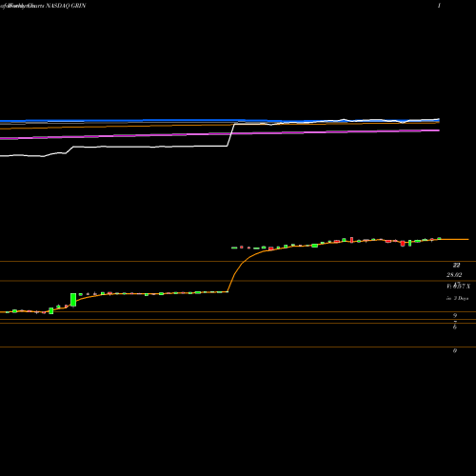The width and height of the screenshot is (476, 476).
Task: Click the tall green candlestick before the first gap-up
Action: 73,300
